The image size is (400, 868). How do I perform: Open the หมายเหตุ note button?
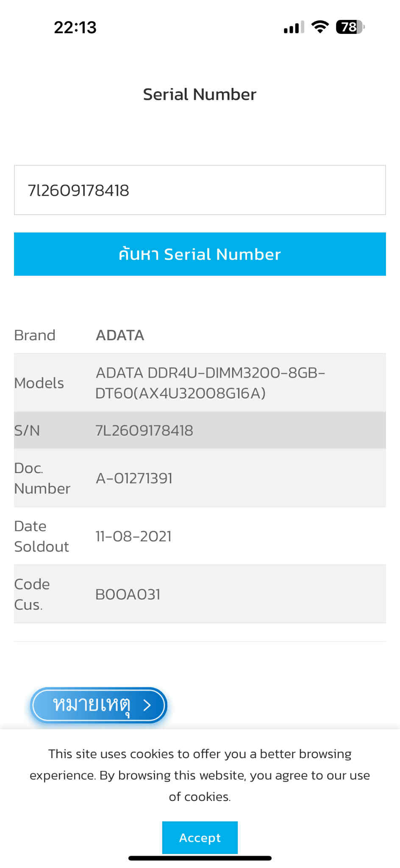tap(99, 705)
